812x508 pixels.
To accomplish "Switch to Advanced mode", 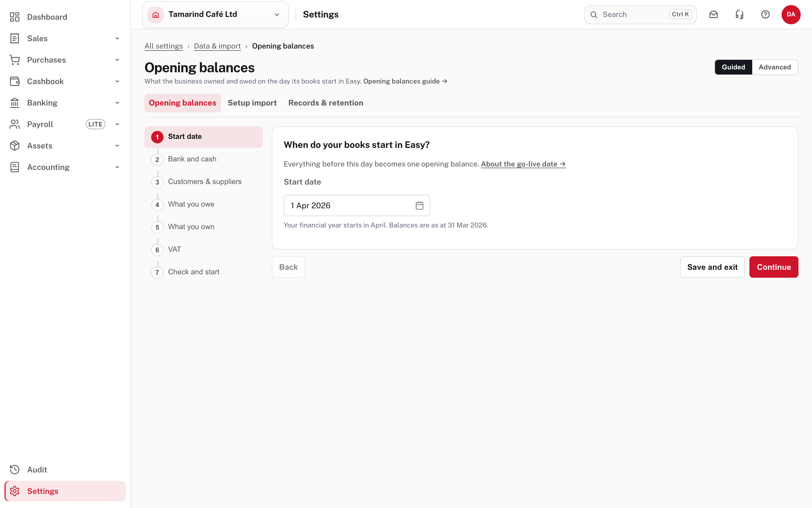I will click(775, 67).
